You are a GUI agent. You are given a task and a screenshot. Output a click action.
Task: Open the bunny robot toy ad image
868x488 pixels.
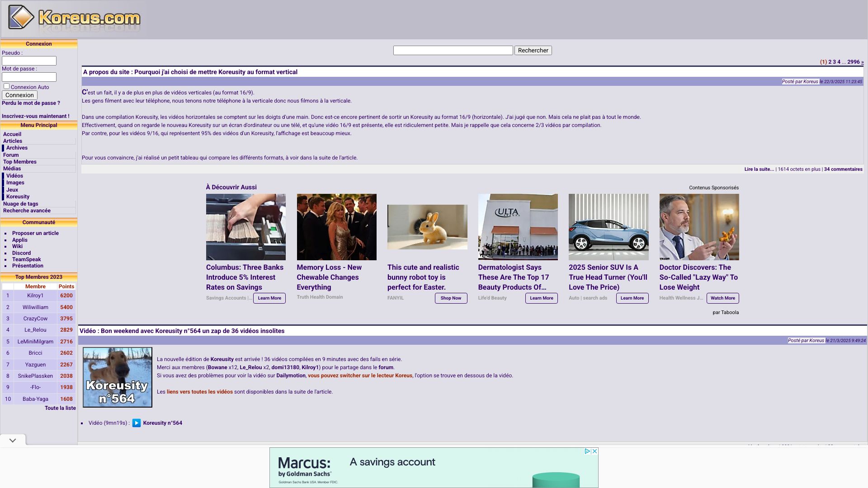(x=427, y=227)
